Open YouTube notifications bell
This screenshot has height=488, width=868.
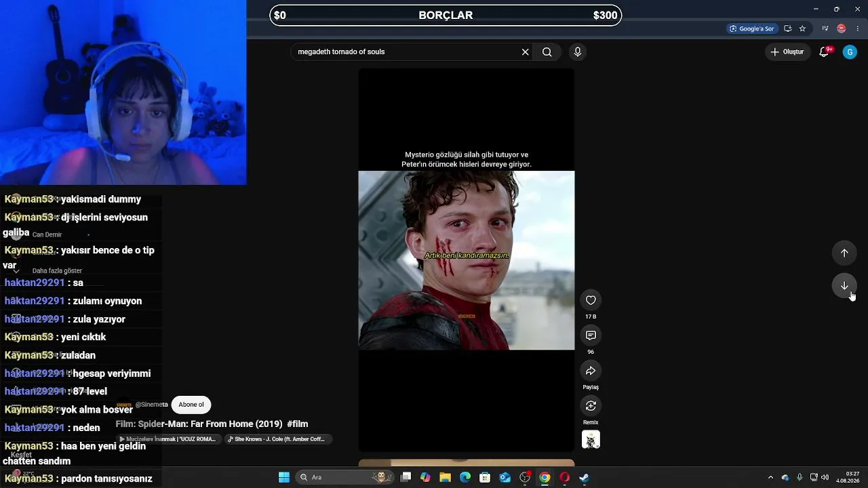point(825,52)
